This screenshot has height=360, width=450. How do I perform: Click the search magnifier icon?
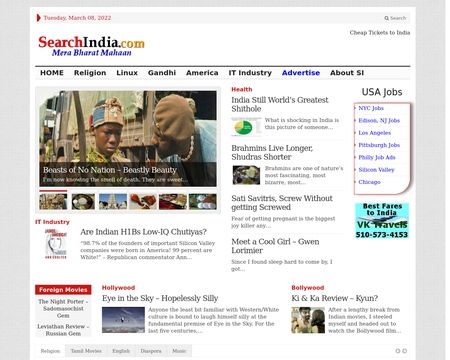coord(386,18)
